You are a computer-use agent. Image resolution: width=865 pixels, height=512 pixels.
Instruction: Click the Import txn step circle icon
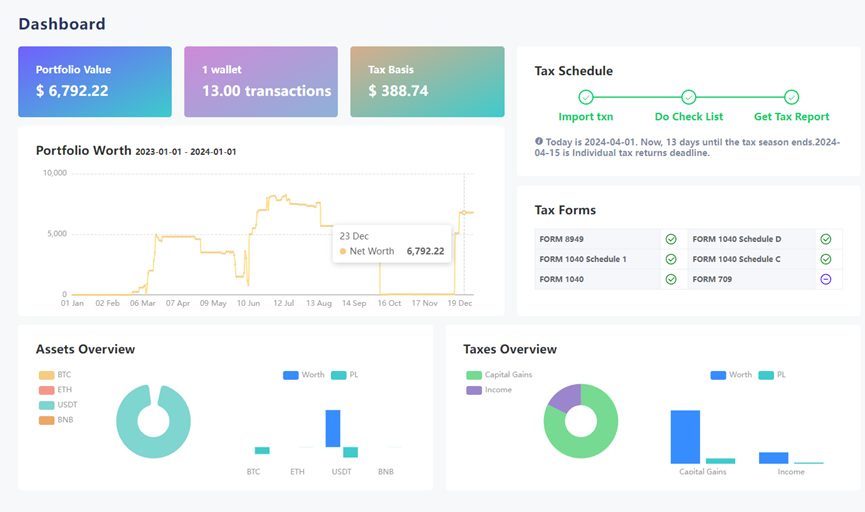click(585, 97)
